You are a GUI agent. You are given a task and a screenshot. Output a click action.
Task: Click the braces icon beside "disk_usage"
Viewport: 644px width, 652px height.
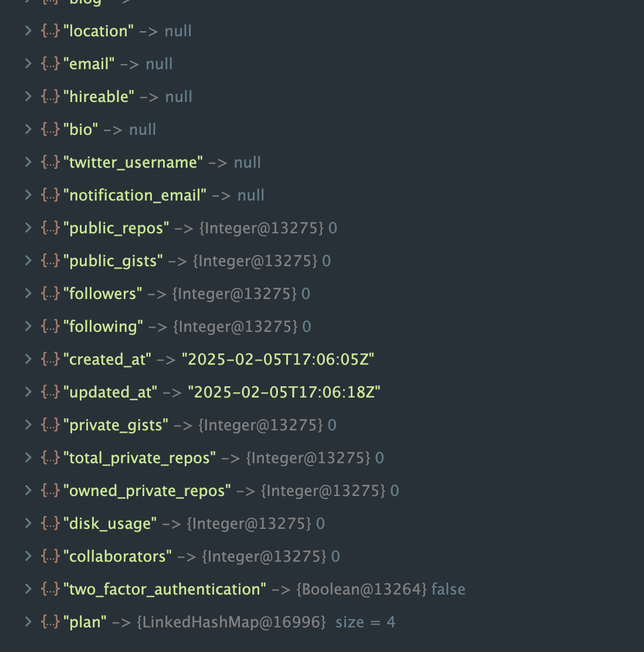[50, 524]
